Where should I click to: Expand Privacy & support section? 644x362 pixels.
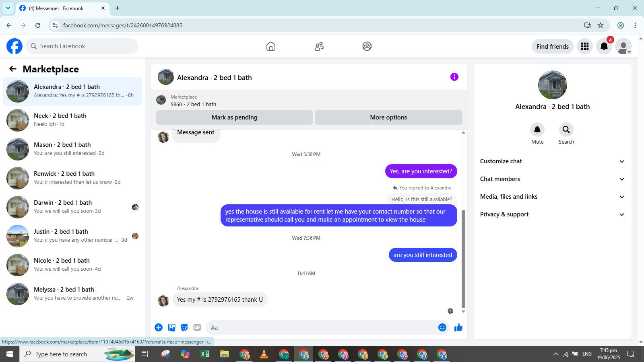click(x=553, y=214)
